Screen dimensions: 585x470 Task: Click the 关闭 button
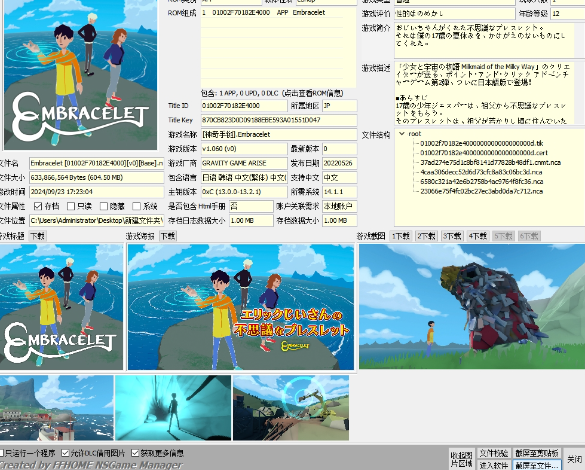(x=575, y=459)
